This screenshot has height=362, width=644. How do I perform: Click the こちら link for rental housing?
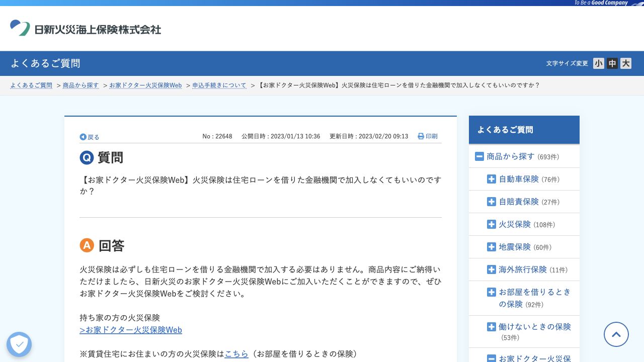click(x=236, y=354)
